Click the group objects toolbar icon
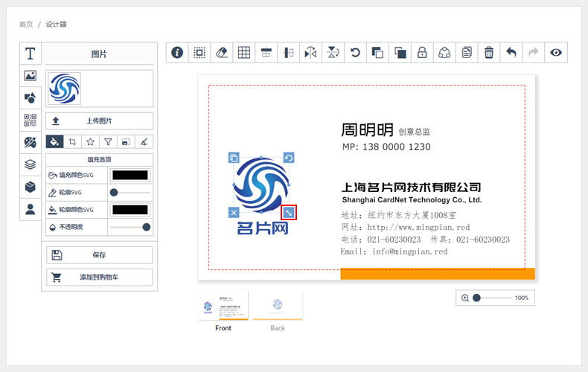This screenshot has width=588, height=372. pos(444,53)
